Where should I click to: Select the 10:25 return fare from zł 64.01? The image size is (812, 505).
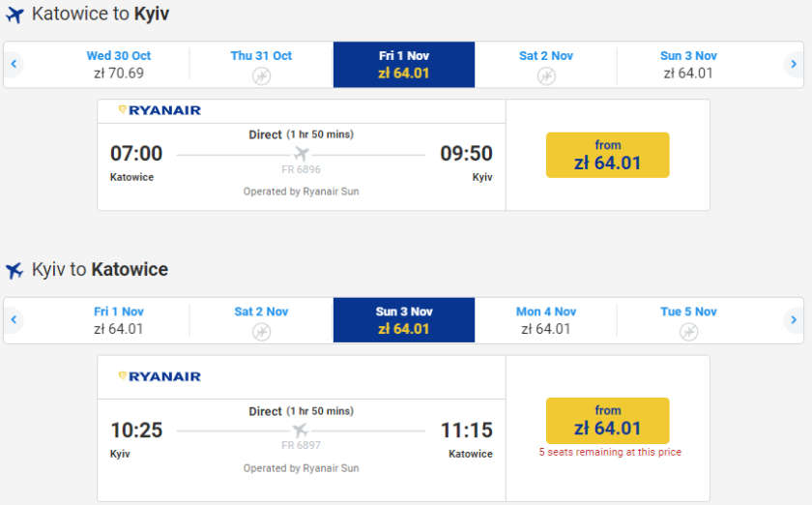(x=607, y=420)
